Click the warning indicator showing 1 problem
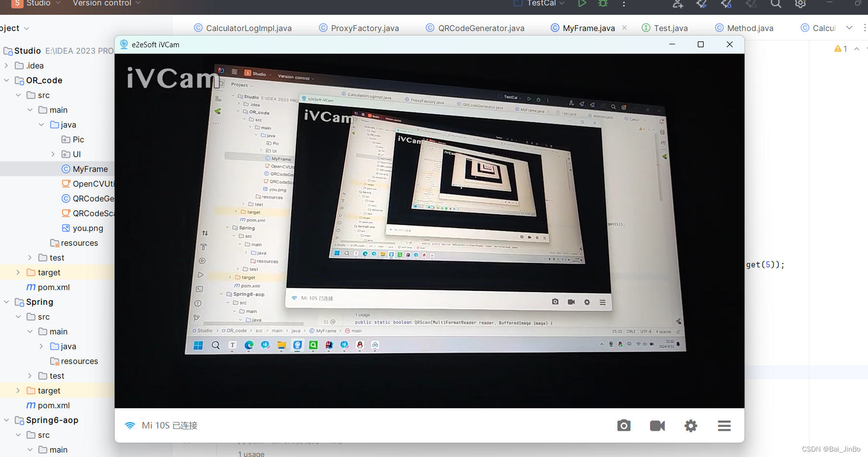Image resolution: width=868 pixels, height=457 pixels. click(840, 49)
